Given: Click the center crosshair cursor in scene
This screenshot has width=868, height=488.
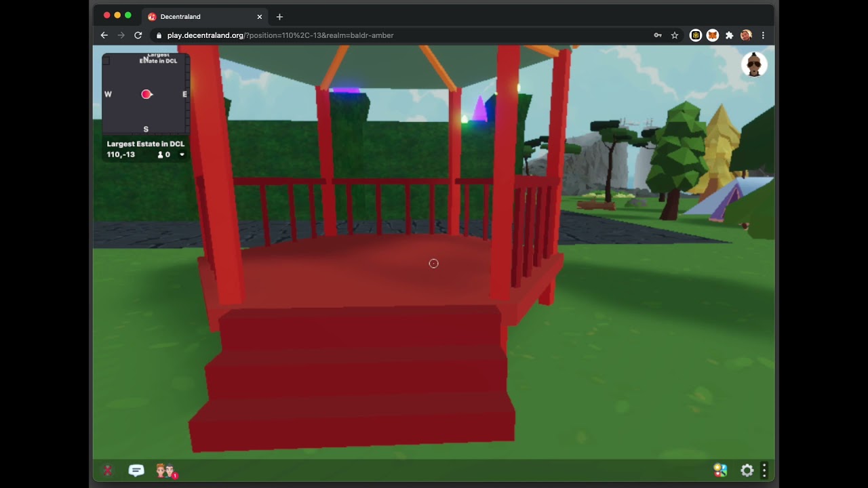Looking at the screenshot, I should pos(433,264).
